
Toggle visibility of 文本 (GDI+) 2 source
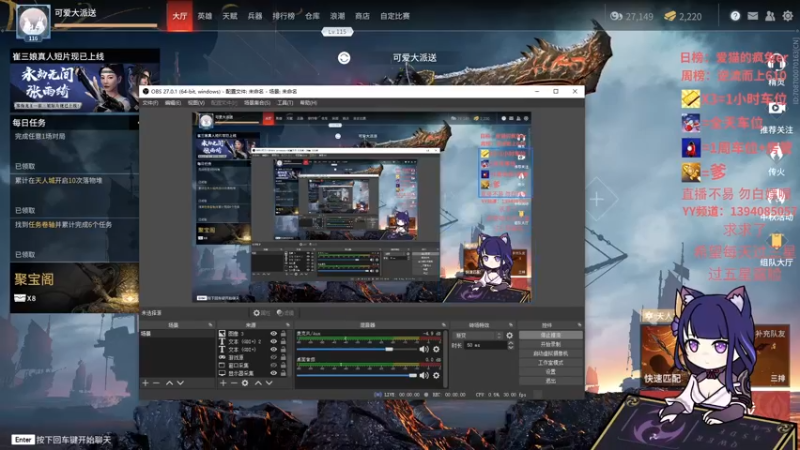click(273, 341)
